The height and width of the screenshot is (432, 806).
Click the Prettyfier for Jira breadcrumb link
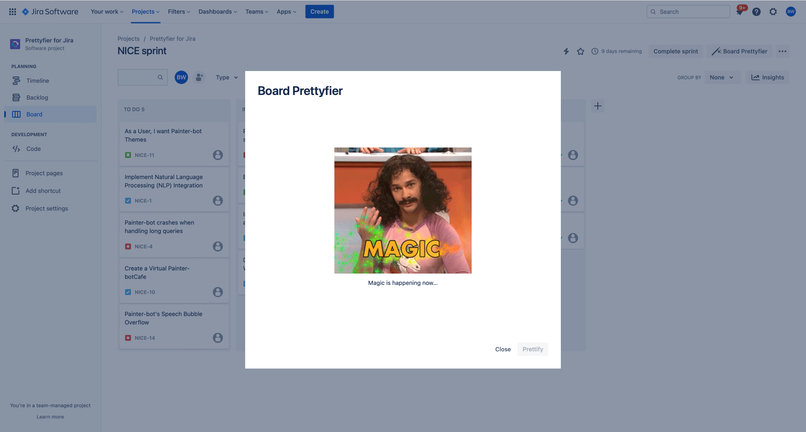pos(172,39)
